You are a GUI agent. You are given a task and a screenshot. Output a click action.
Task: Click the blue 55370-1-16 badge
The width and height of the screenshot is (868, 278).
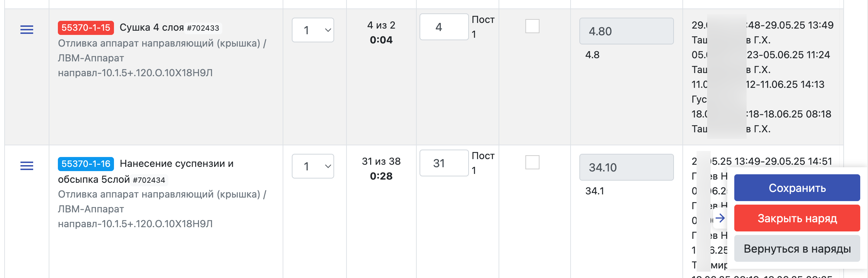coord(86,164)
